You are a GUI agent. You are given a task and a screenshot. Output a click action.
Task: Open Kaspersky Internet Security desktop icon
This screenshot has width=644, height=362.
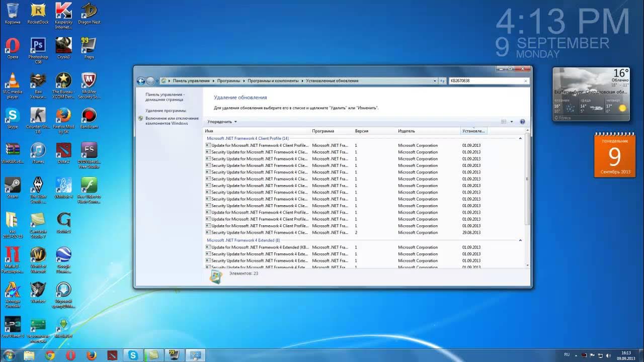click(63, 16)
